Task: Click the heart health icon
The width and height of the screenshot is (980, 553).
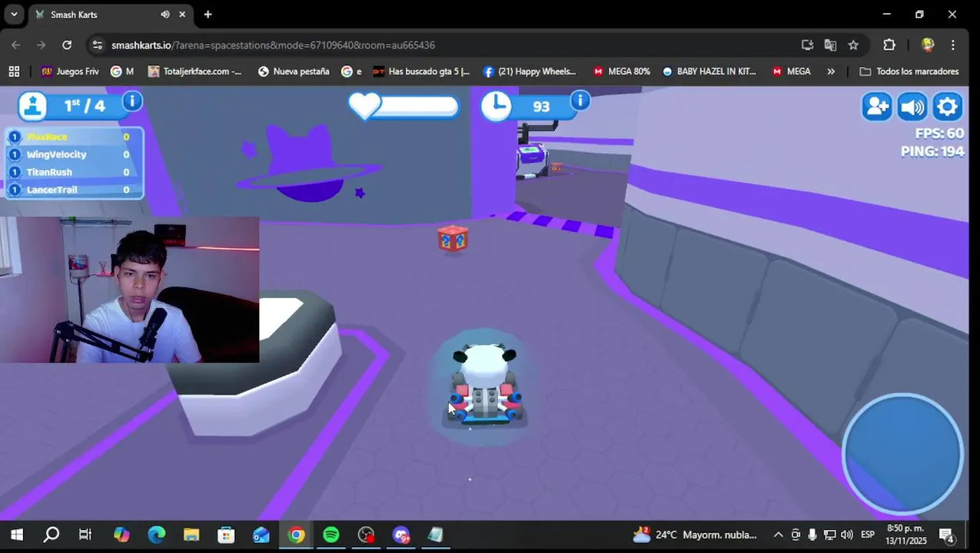Action: pos(365,105)
